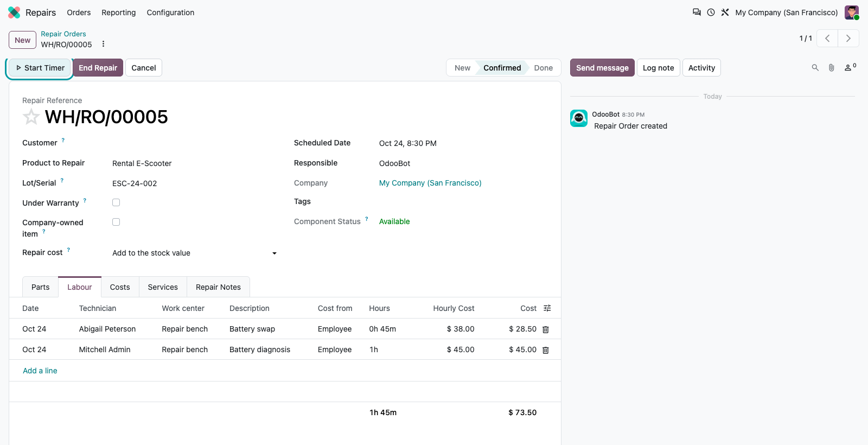Open the Reporting menu

(119, 12)
